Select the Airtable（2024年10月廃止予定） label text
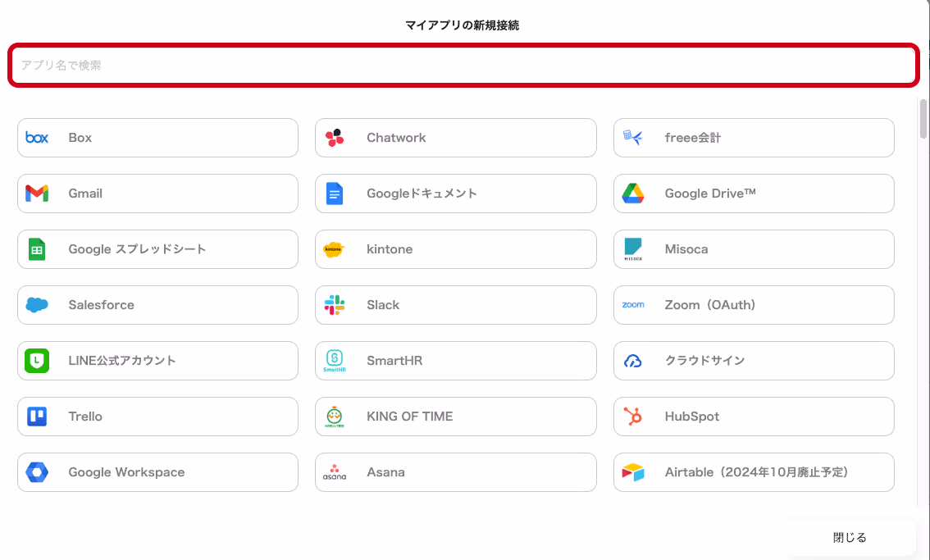This screenshot has height=560, width=930. pos(757,472)
